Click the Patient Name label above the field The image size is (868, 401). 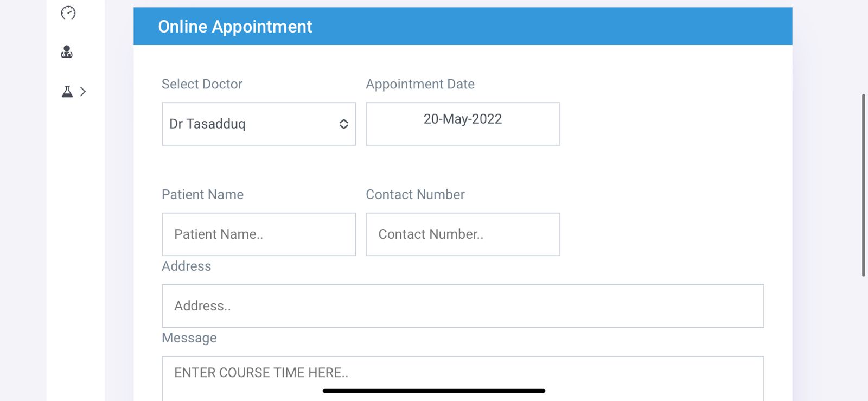[202, 194]
